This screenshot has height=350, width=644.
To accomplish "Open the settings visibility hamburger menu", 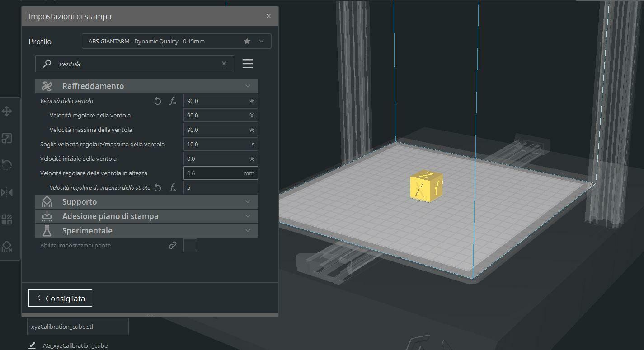I will 247,64.
